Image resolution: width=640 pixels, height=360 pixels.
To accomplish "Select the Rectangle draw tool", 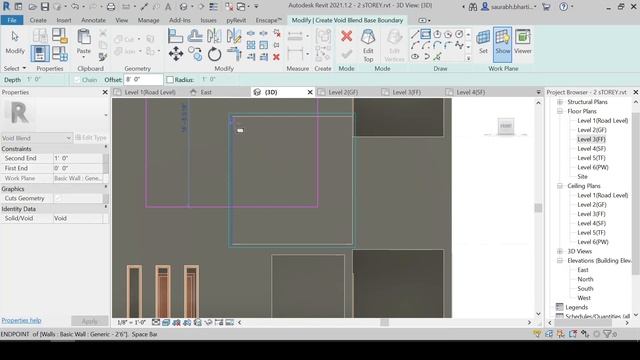I will tap(426, 34).
